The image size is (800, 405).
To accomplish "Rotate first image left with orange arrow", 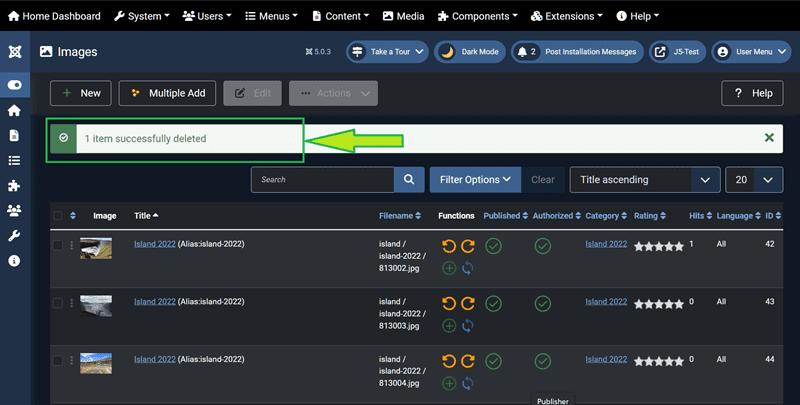I will coord(448,246).
